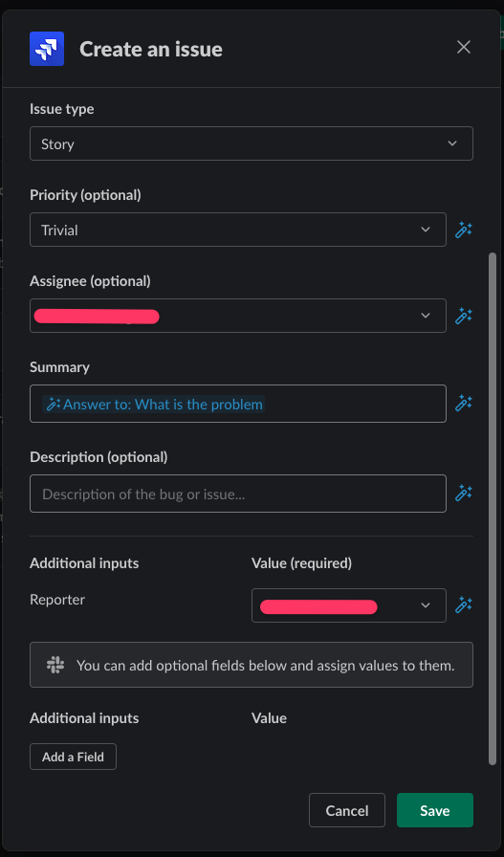The image size is (504, 857).
Task: Click the Add a Field button
Action: point(74,757)
